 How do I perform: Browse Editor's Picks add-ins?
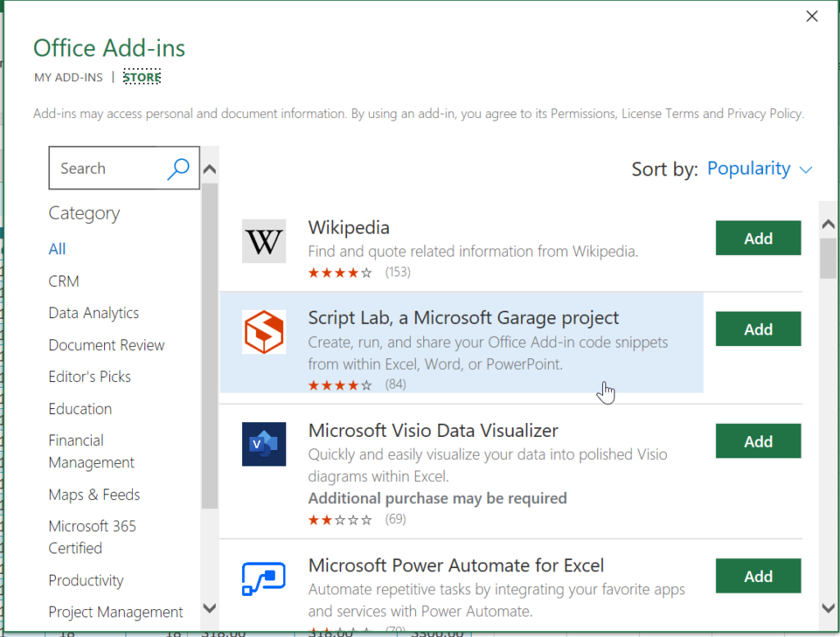point(89,376)
